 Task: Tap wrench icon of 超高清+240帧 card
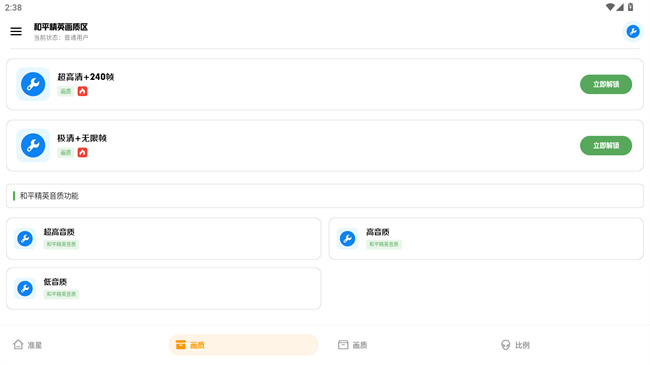pos(33,84)
